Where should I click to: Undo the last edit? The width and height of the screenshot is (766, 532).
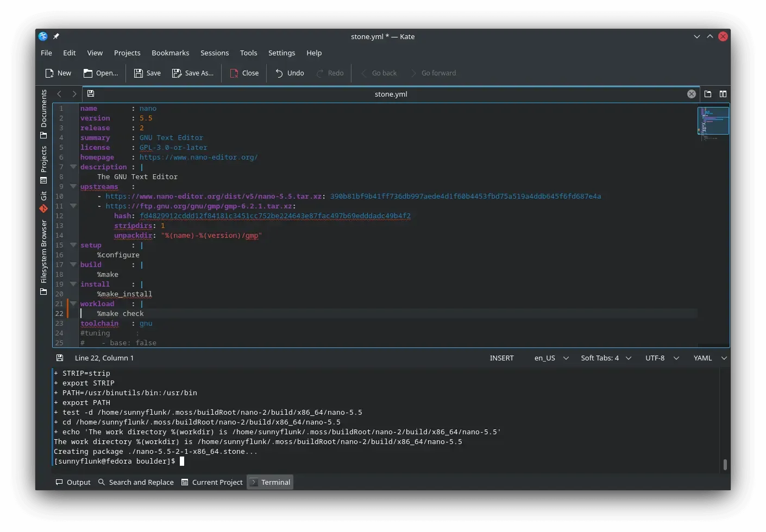(x=290, y=73)
